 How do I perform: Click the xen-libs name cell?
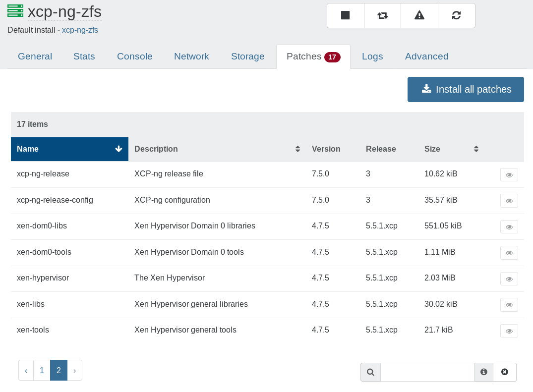coord(31,304)
